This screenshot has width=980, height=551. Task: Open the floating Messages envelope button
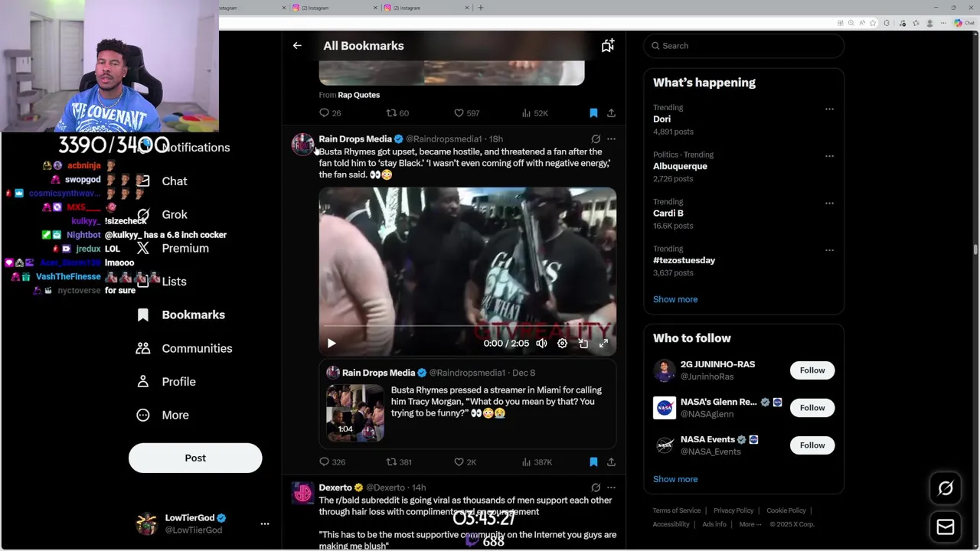(946, 527)
